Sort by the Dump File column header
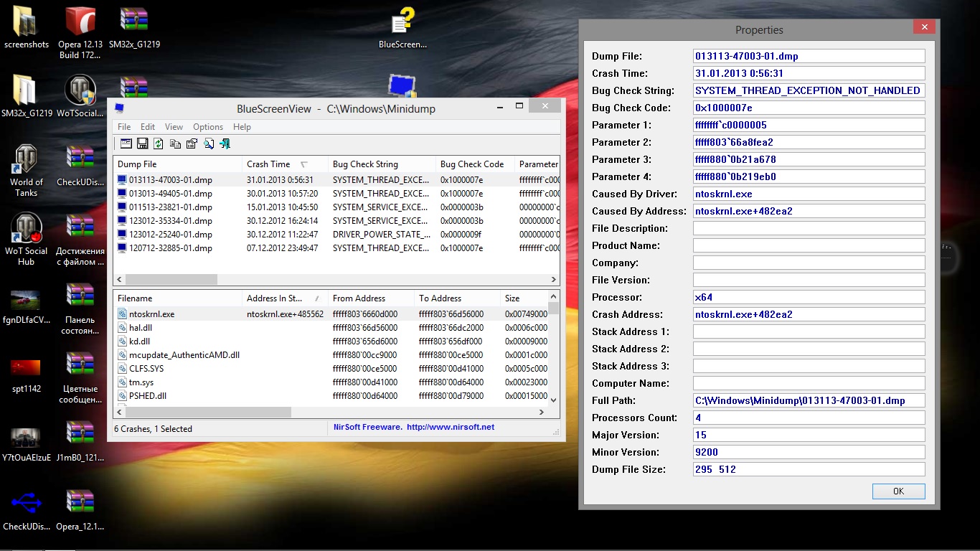980x551 pixels. (x=137, y=164)
